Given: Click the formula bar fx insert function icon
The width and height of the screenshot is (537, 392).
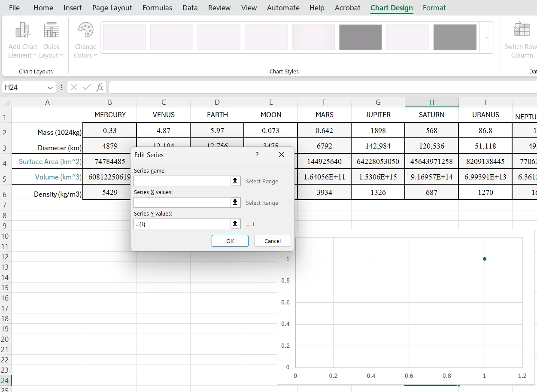Looking at the screenshot, I should coord(100,88).
